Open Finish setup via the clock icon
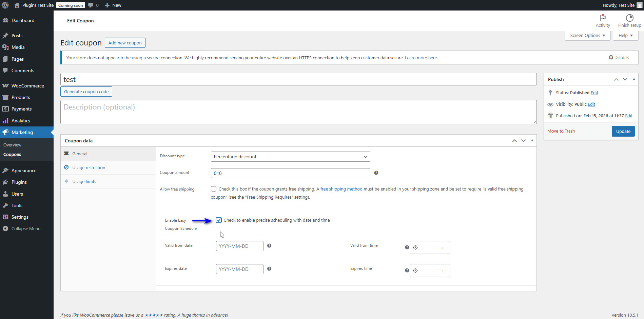This screenshot has height=319, width=644. (x=629, y=17)
